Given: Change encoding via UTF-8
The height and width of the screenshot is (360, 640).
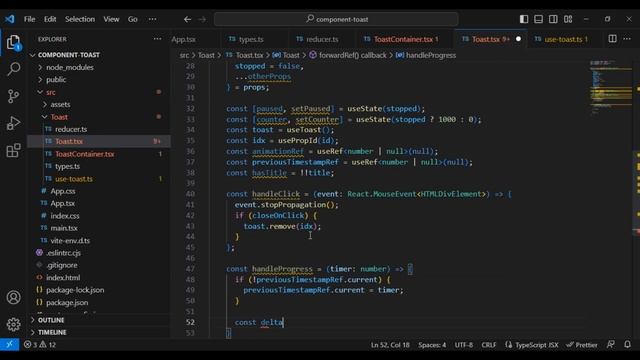Looking at the screenshot, I should (464, 345).
